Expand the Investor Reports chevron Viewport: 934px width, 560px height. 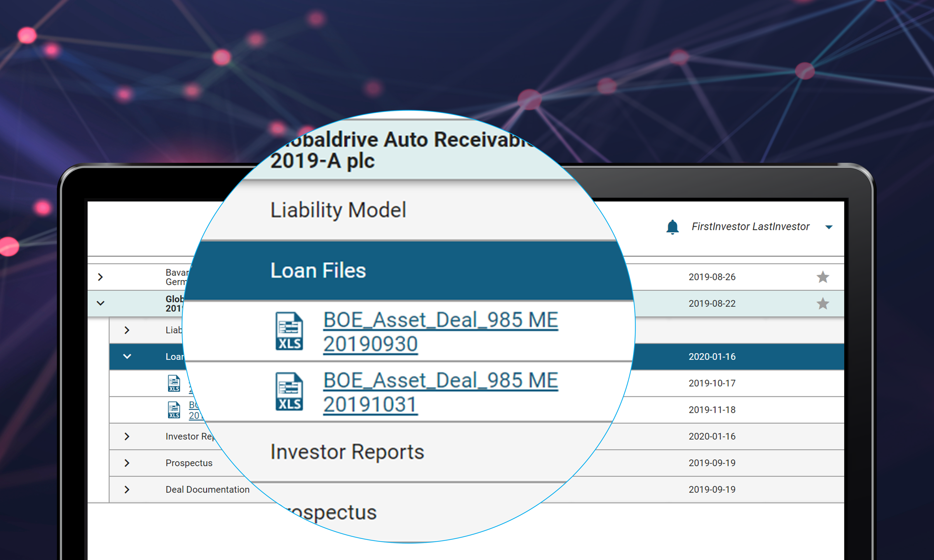[x=127, y=436]
